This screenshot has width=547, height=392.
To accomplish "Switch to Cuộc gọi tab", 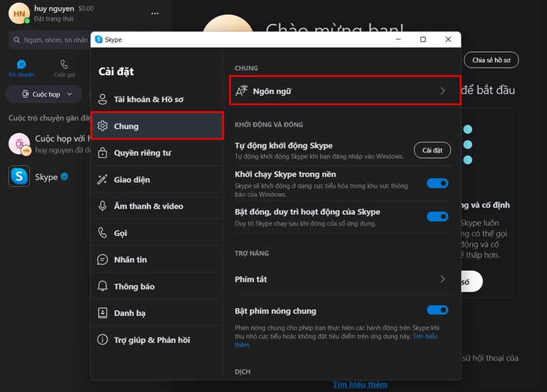I will (x=64, y=68).
